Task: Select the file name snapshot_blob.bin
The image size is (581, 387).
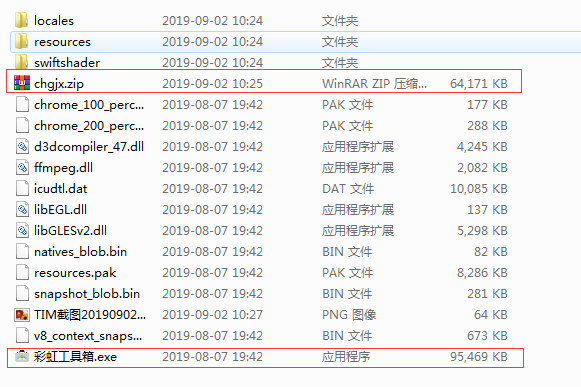Action: pos(87,294)
